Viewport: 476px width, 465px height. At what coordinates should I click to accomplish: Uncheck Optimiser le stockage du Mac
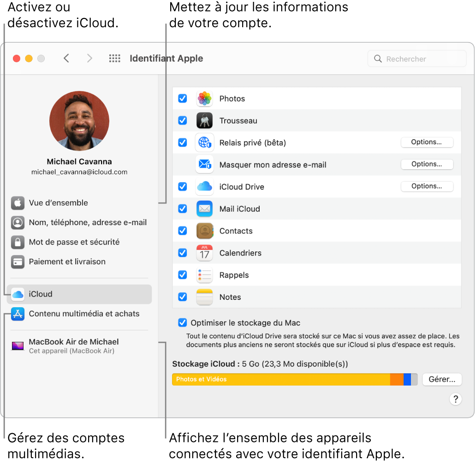tap(183, 322)
